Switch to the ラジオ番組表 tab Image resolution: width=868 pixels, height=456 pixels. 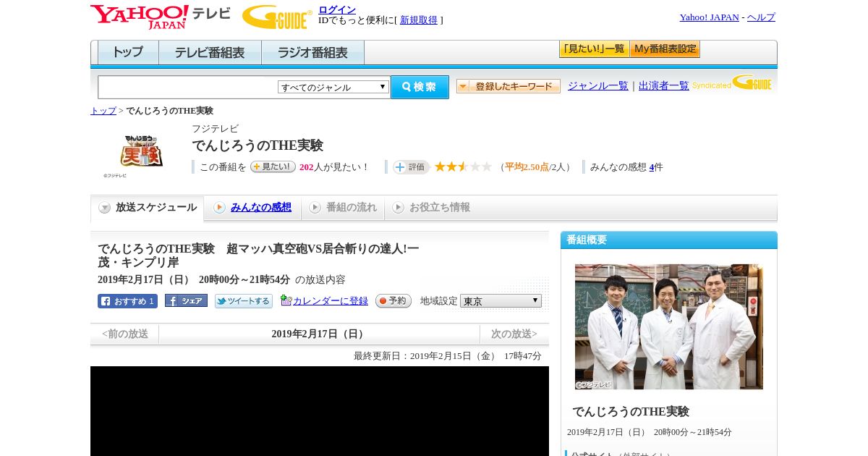click(x=312, y=53)
